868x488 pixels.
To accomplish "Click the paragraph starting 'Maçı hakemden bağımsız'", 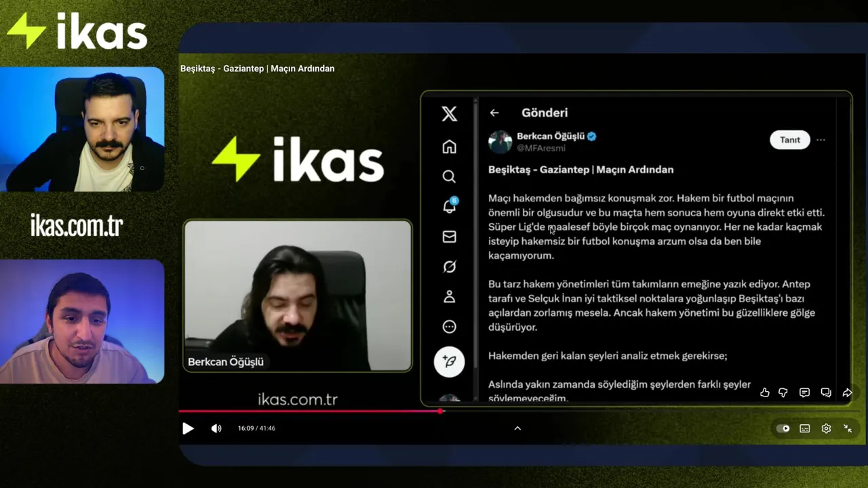I will 656,227.
